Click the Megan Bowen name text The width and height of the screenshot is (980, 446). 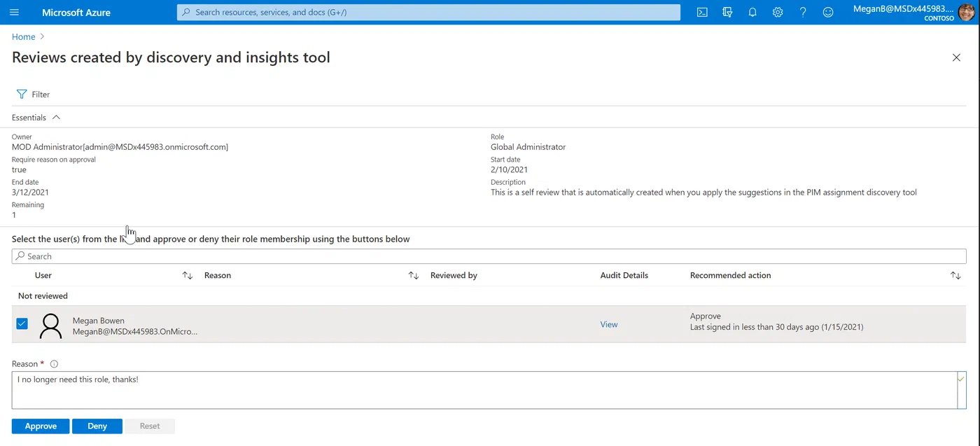coord(99,321)
